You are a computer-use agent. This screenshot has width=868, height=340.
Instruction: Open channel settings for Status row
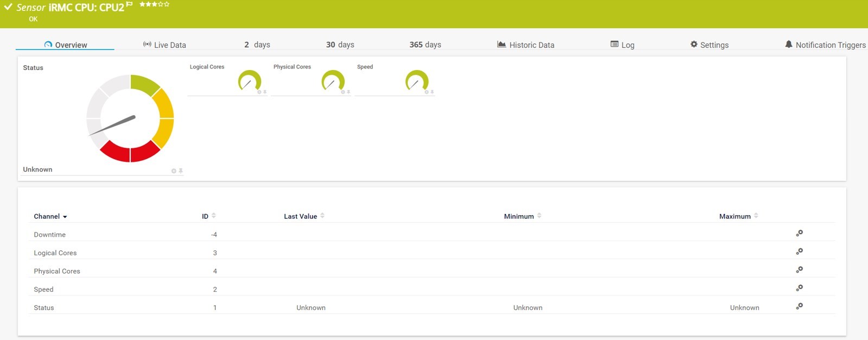(799, 306)
